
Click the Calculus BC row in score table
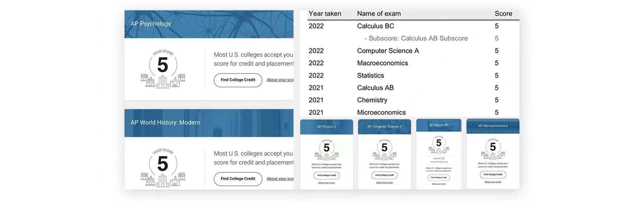click(413, 26)
